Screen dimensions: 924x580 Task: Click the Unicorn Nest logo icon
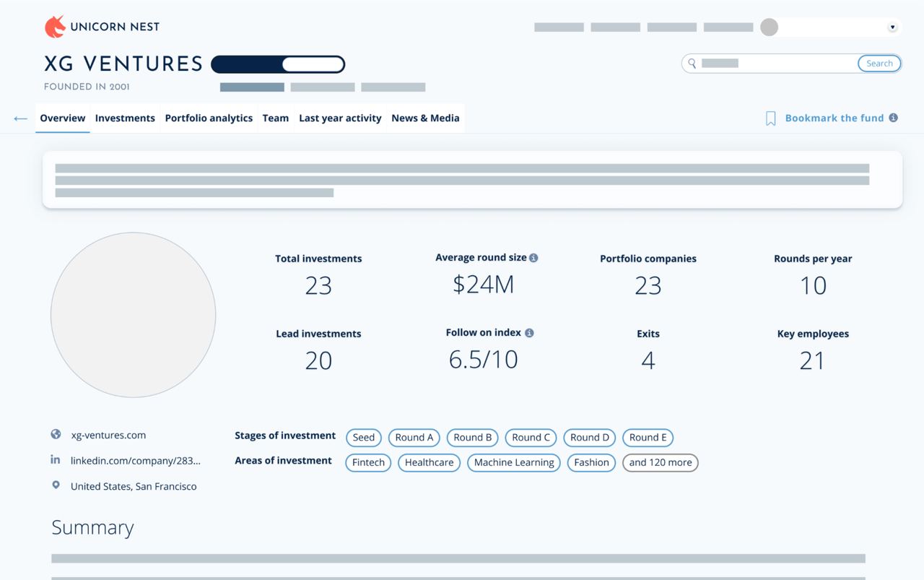[55, 27]
